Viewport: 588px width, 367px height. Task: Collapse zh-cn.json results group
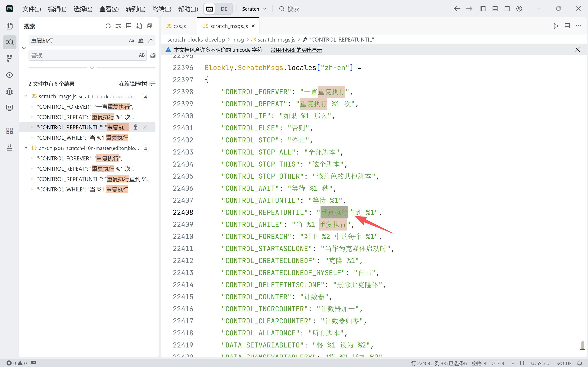(26, 148)
